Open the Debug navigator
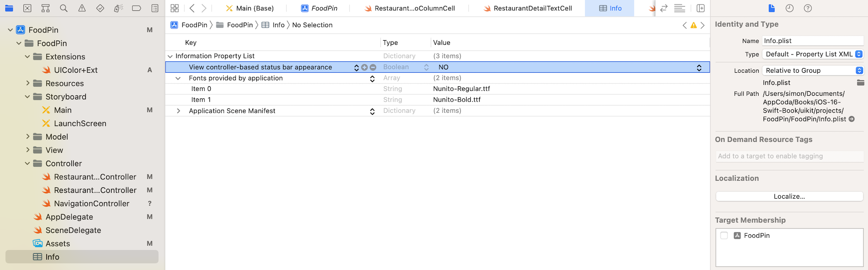This screenshot has height=270, width=868. pyautogui.click(x=118, y=8)
